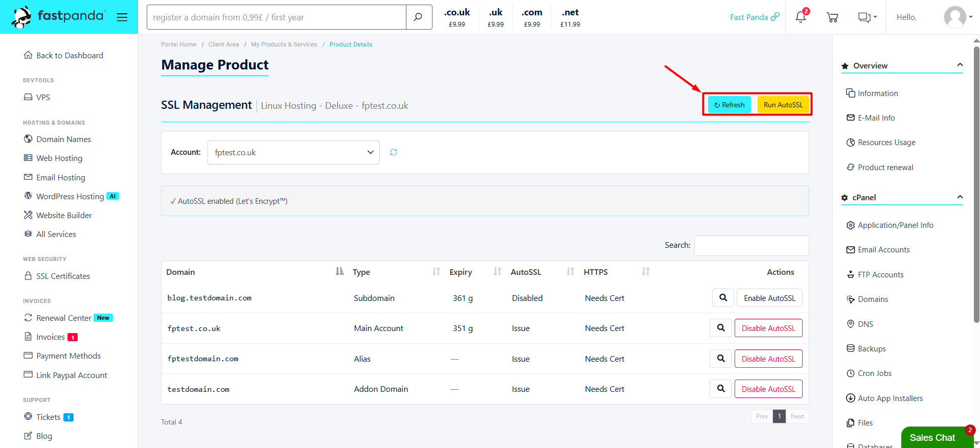
Task: Open SSL Certificates in sidebar
Action: point(57,276)
